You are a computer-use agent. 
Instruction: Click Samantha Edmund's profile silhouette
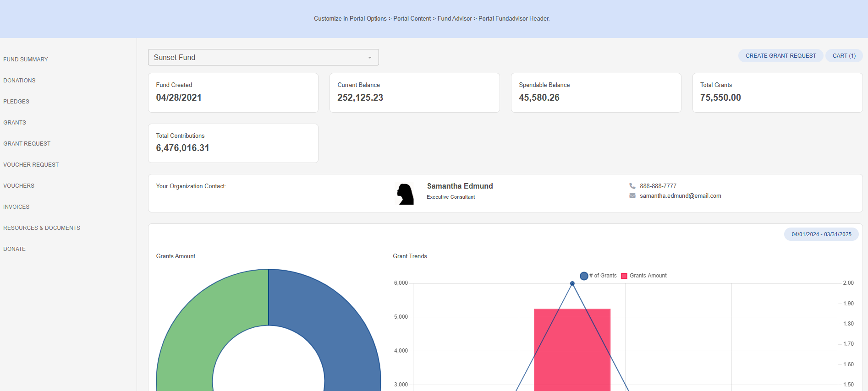tap(405, 194)
